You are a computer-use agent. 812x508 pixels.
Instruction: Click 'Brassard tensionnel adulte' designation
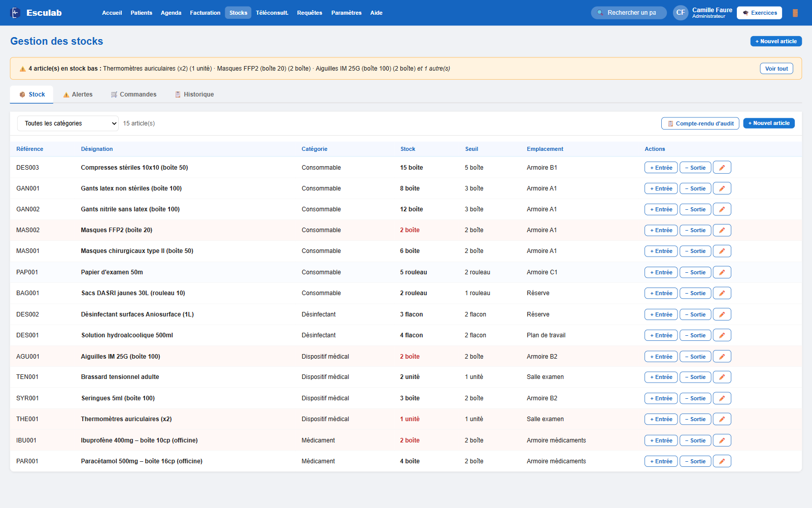[x=120, y=377]
